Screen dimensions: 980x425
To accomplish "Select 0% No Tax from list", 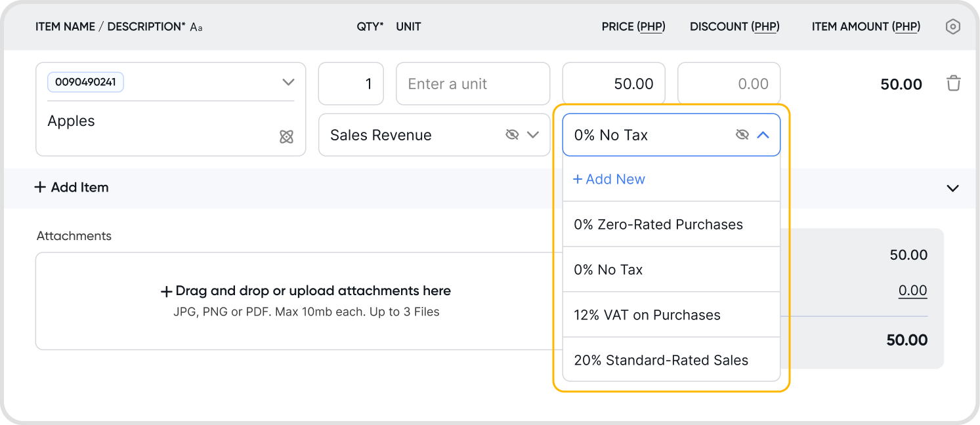I will click(x=608, y=270).
